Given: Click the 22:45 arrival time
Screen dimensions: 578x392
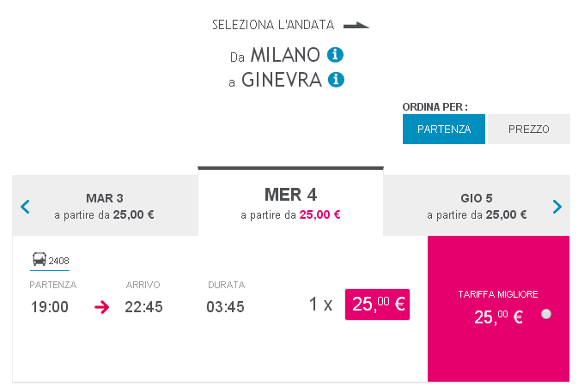Looking at the screenshot, I should tap(143, 307).
